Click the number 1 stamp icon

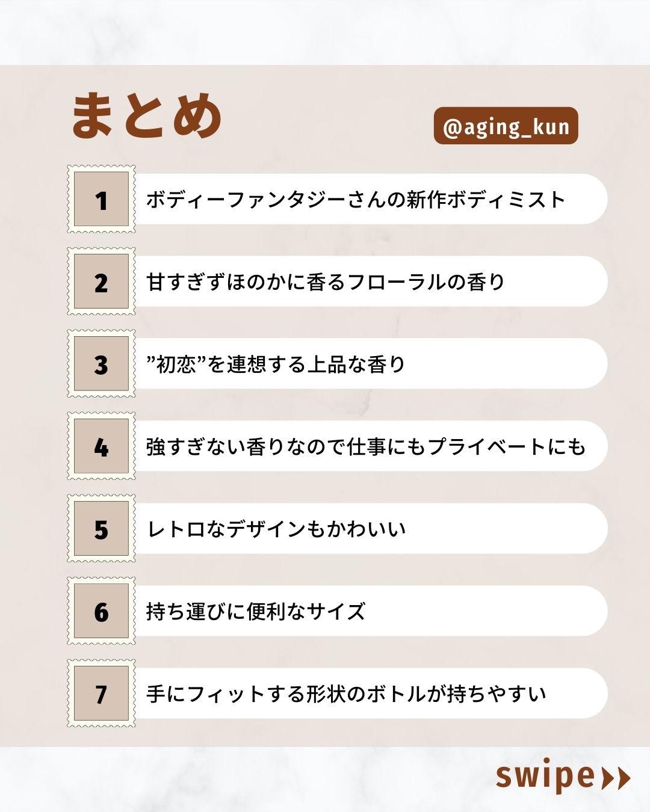coord(101,199)
